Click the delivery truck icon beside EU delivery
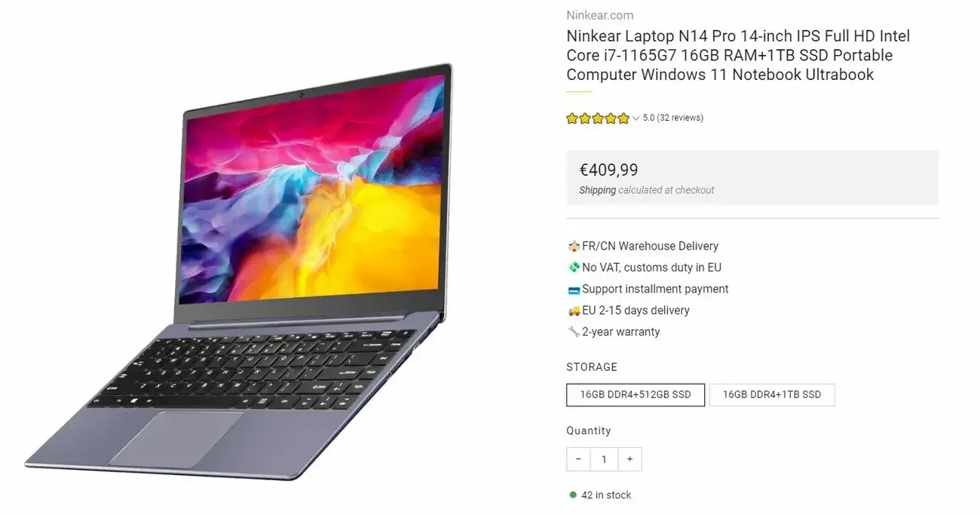 point(574,310)
